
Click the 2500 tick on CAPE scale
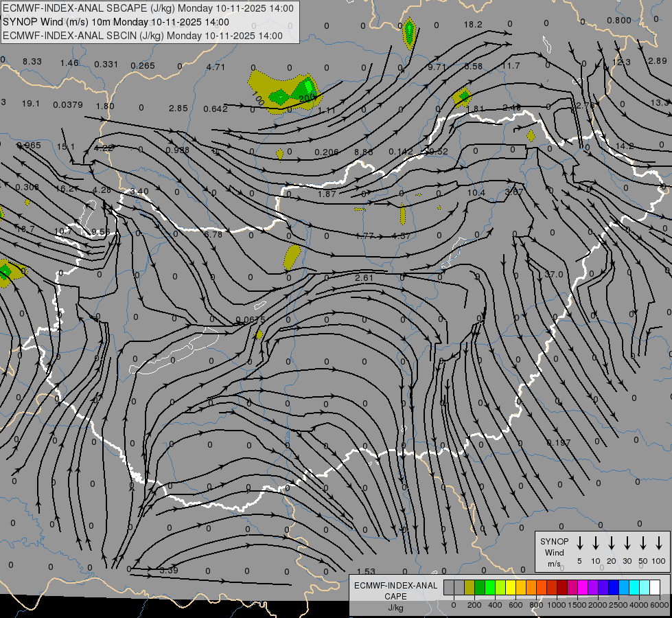pos(618,605)
